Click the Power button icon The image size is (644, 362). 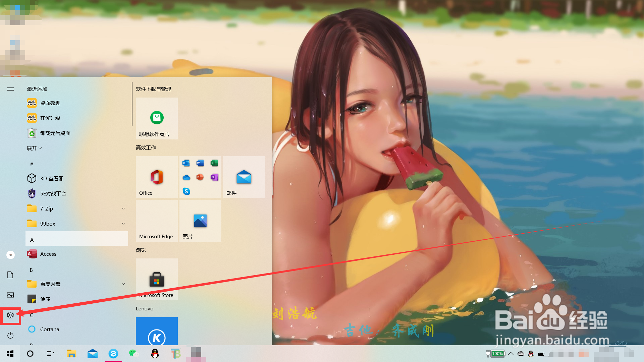[x=10, y=335]
